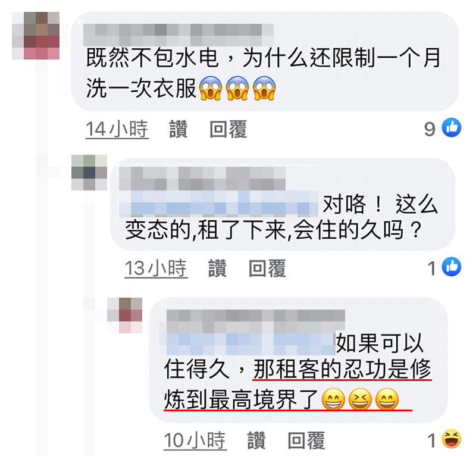Open the 10小時 timestamp link
This screenshot has height=456, width=476.
pos(195,440)
